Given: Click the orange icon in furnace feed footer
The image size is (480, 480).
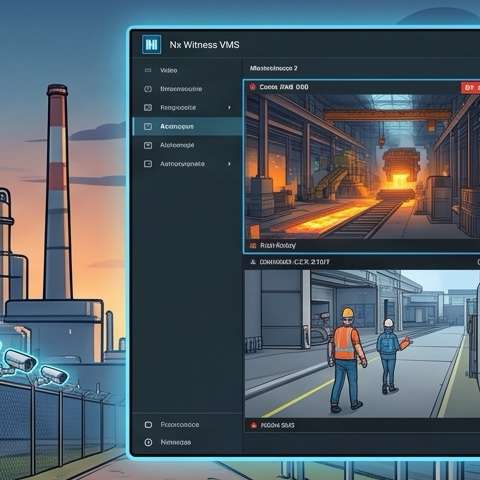Looking at the screenshot, I should (x=253, y=246).
